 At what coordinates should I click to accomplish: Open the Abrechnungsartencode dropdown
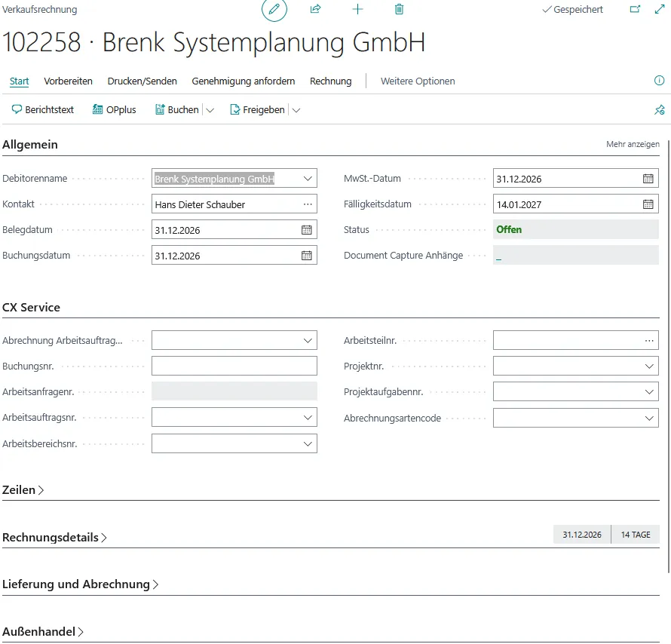648,418
